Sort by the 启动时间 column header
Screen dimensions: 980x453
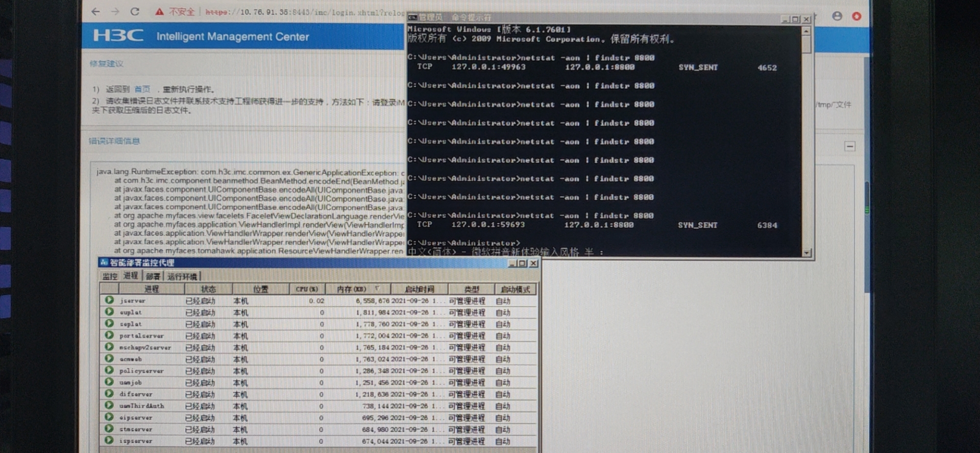coord(420,289)
